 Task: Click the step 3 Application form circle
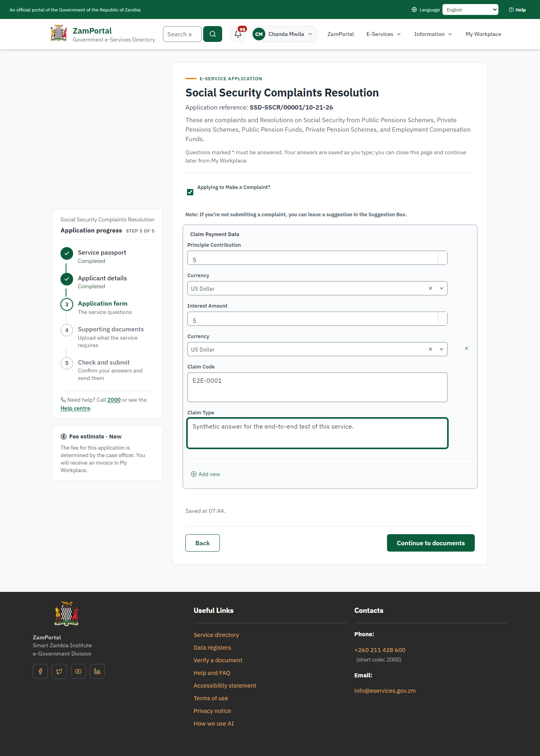pyautogui.click(x=67, y=304)
